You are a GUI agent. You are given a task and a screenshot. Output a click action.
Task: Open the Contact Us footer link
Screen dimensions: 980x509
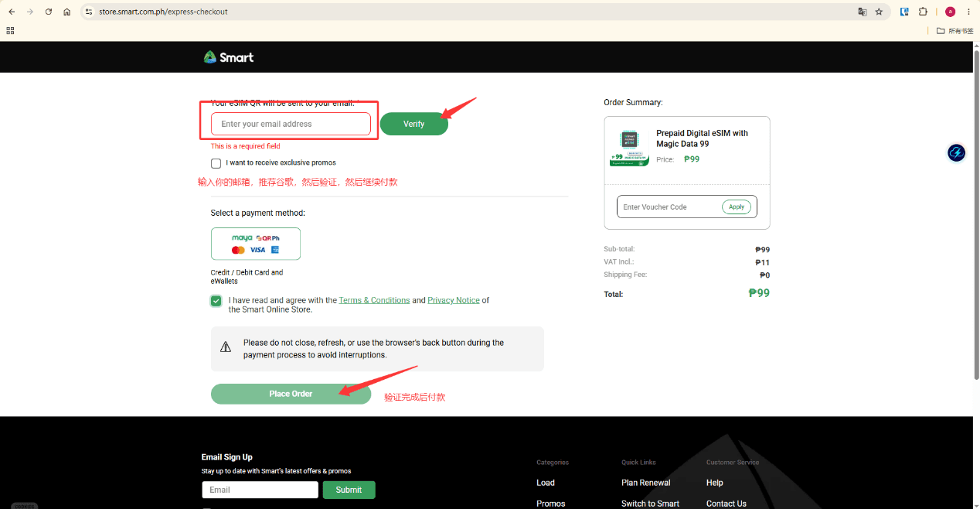click(x=726, y=504)
